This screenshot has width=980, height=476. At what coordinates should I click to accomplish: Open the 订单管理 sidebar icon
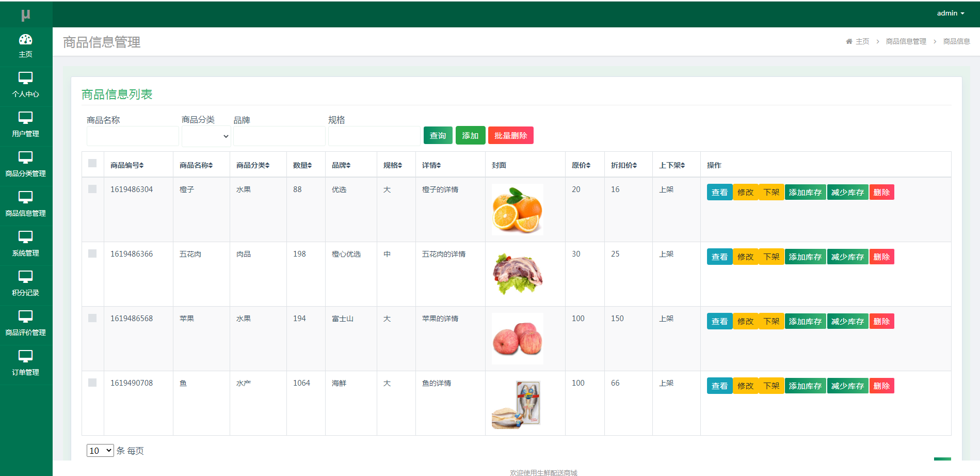point(25,356)
